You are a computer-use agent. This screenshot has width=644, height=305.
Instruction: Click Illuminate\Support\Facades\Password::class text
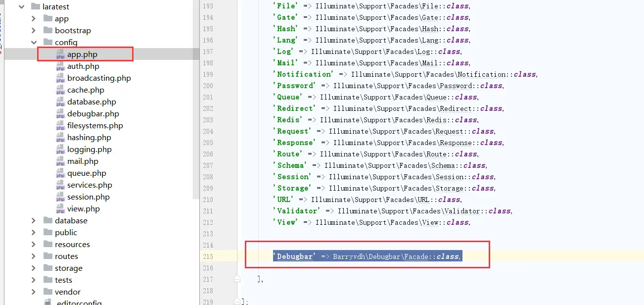point(418,86)
